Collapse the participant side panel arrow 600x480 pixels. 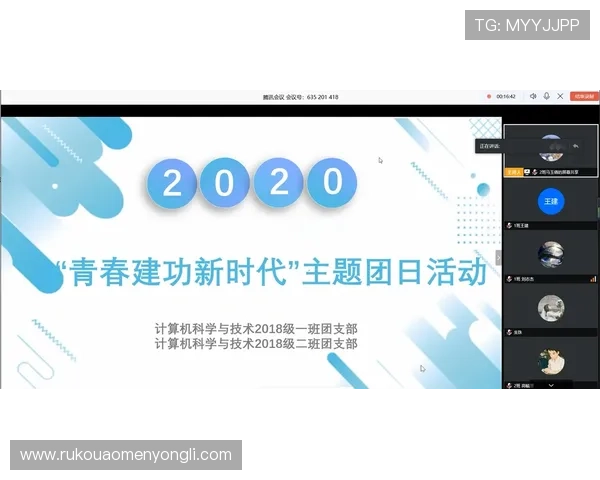498,258
